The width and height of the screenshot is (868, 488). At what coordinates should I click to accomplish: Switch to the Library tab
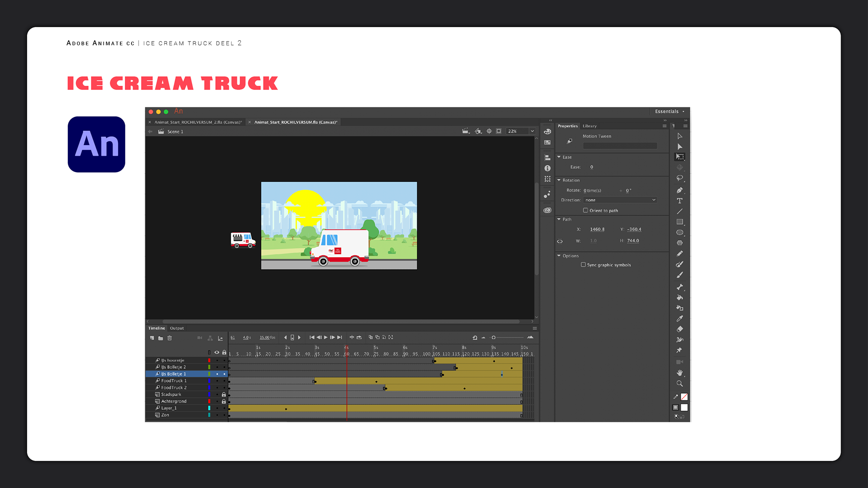click(589, 126)
